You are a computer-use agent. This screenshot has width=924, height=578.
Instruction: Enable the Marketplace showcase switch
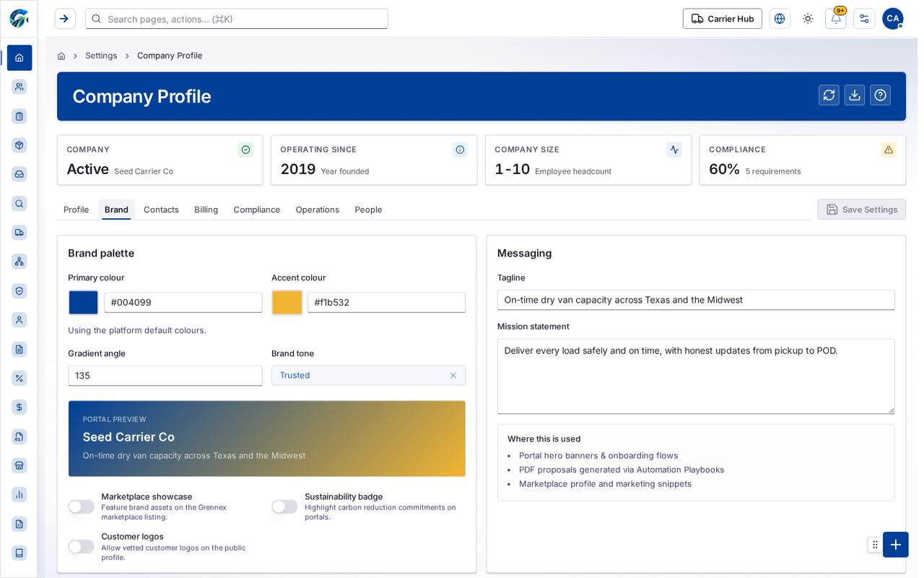[81, 506]
